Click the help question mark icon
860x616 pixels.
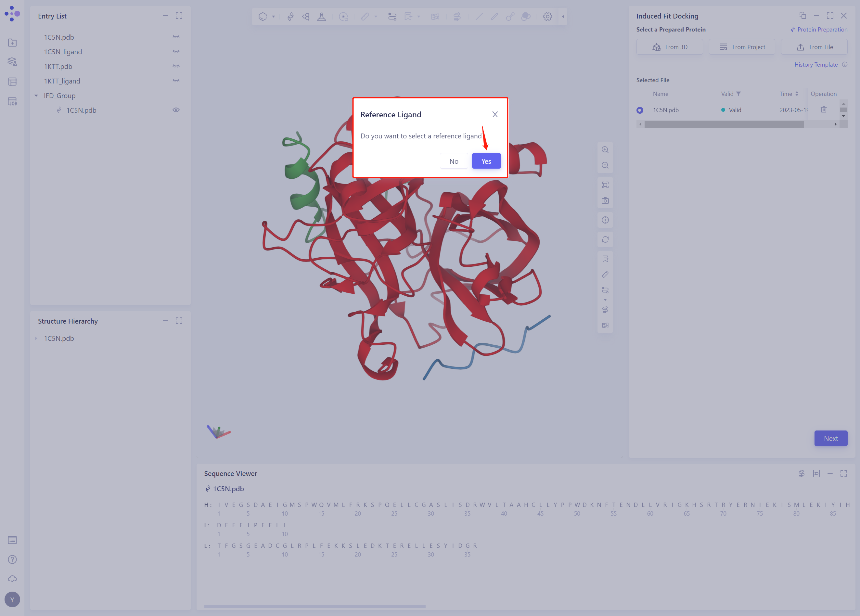tap(12, 559)
